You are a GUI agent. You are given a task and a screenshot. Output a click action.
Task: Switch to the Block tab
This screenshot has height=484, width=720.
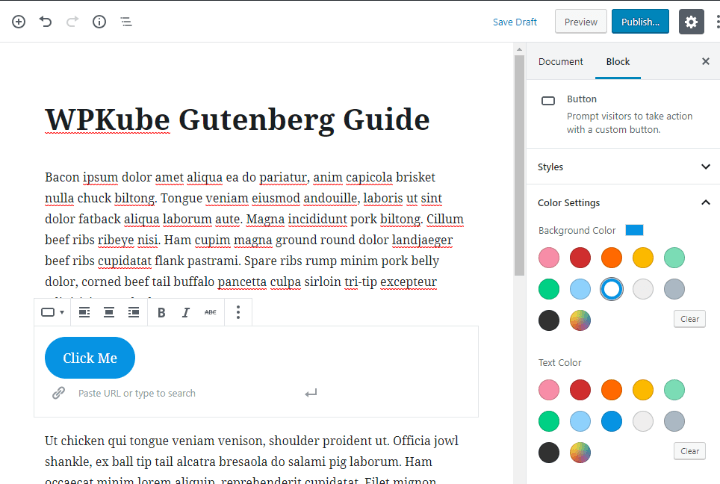[618, 62]
